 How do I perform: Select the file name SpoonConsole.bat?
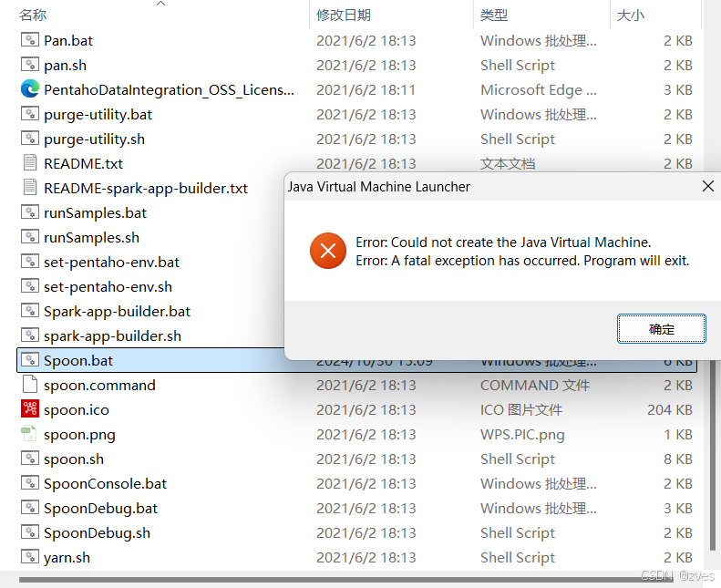(106, 484)
